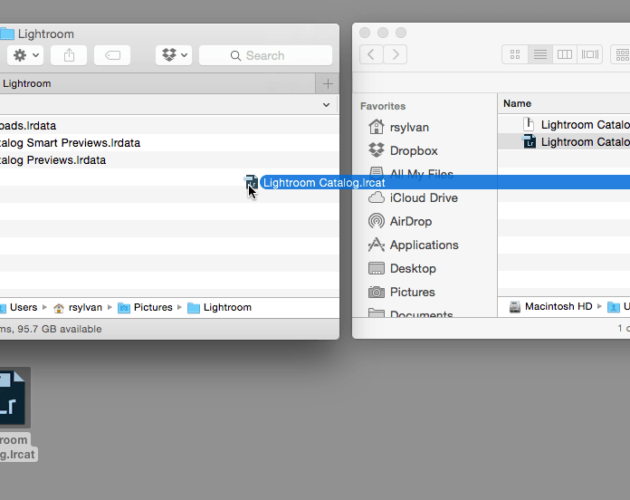Switch to Cover Flow view in right window

click(x=590, y=54)
